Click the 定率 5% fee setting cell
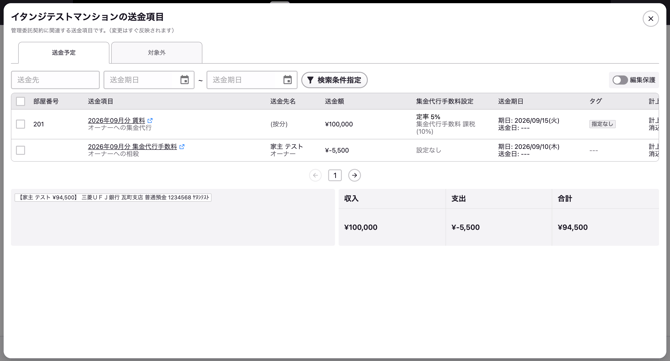670x361 pixels. click(x=446, y=124)
